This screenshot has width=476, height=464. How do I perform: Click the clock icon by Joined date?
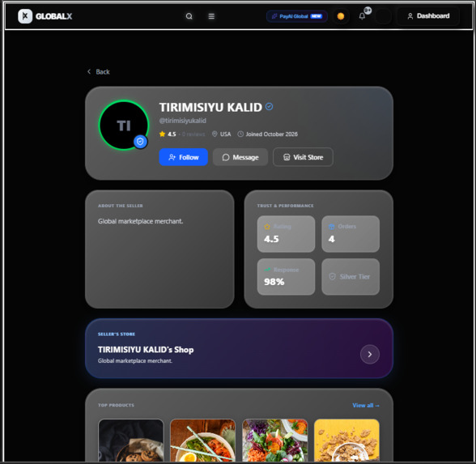[x=240, y=134]
